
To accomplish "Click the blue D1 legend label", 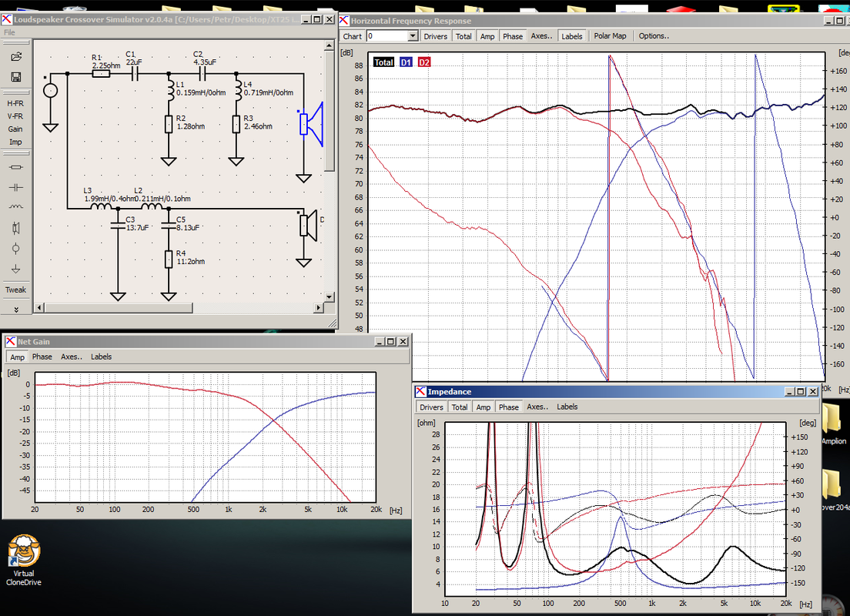I will pyautogui.click(x=406, y=62).
